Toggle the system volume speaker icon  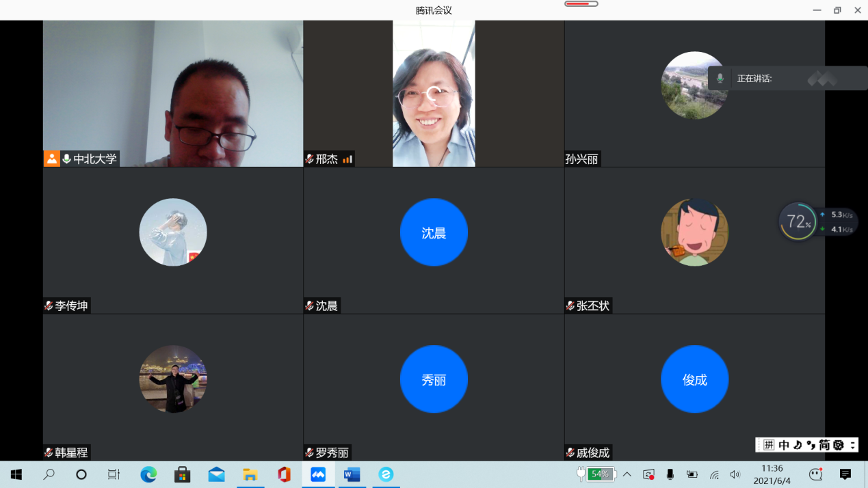735,474
